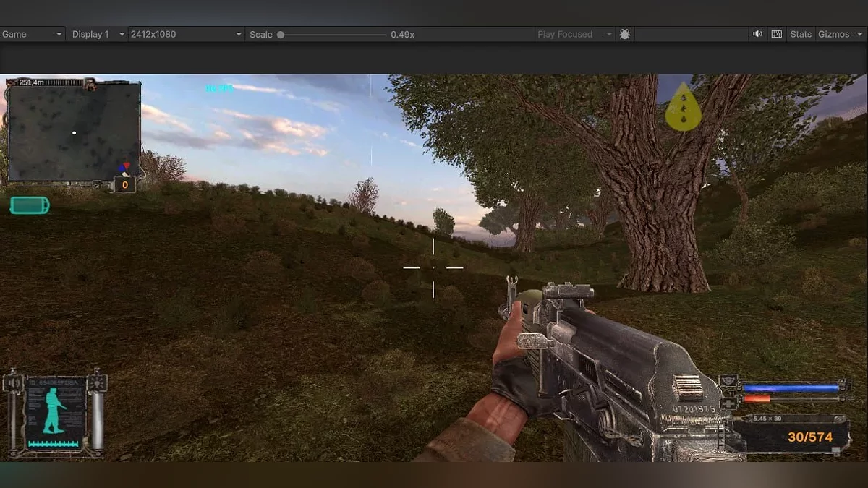Image resolution: width=868 pixels, height=488 pixels.
Task: Click the teal stalker posture silhouette icon
Action: (55, 410)
